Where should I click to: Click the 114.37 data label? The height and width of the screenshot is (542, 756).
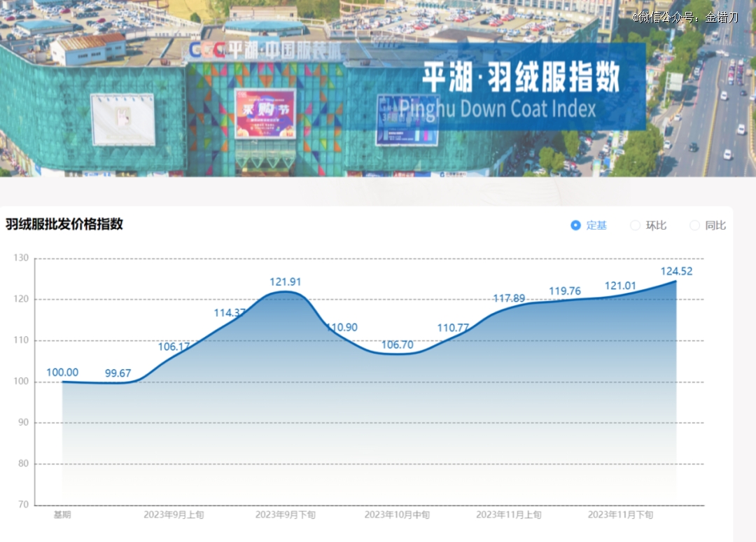tap(230, 313)
